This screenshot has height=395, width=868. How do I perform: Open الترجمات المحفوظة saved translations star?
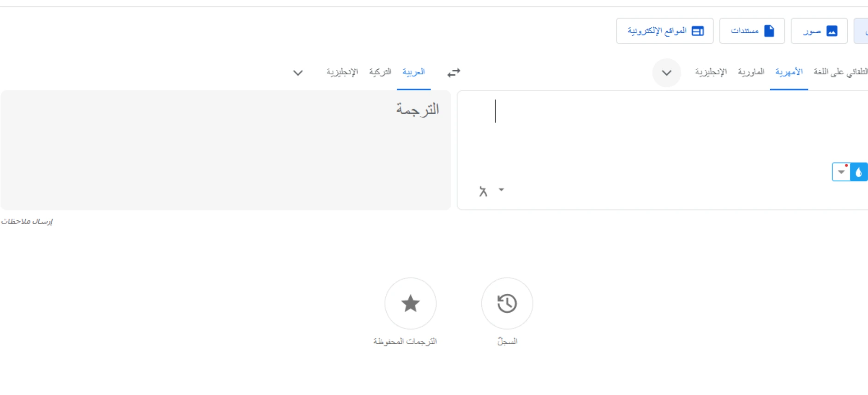[x=410, y=304]
